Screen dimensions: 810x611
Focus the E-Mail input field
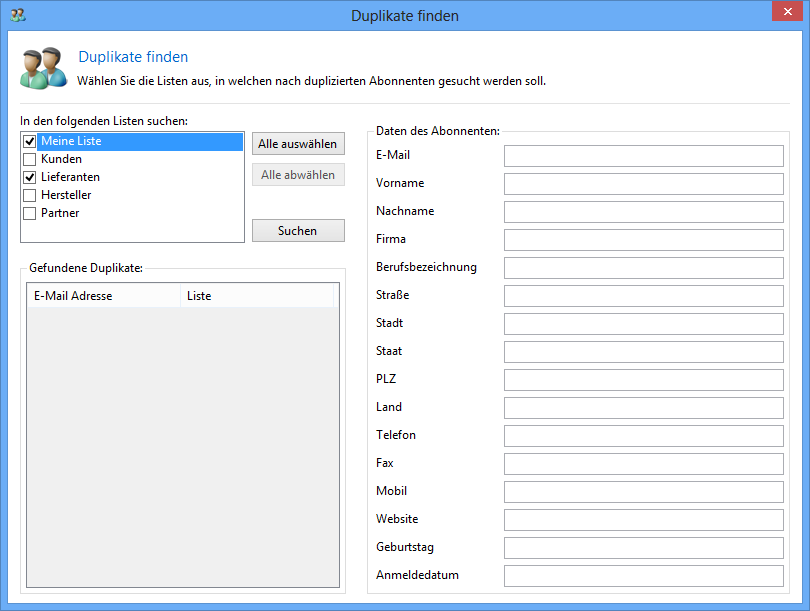[x=643, y=156]
